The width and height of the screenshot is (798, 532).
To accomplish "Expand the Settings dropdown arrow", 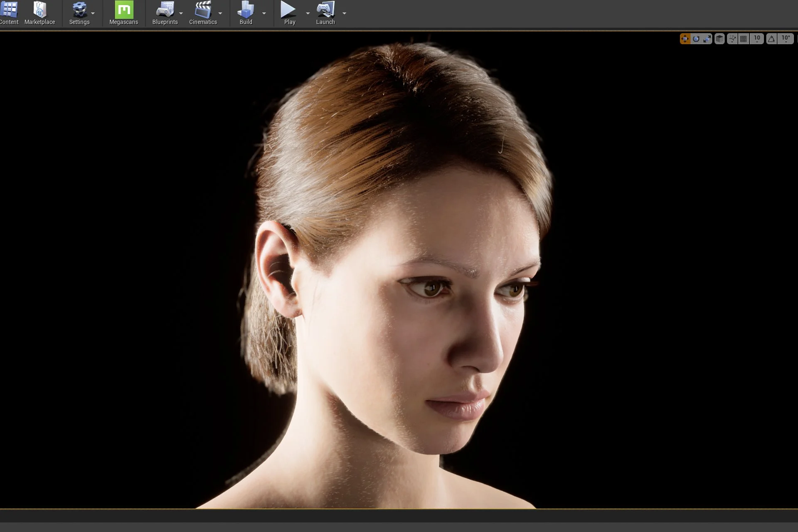I will click(x=93, y=13).
